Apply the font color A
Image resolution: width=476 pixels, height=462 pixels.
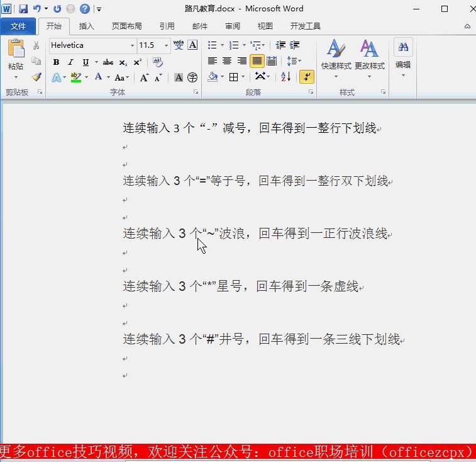coord(98,77)
